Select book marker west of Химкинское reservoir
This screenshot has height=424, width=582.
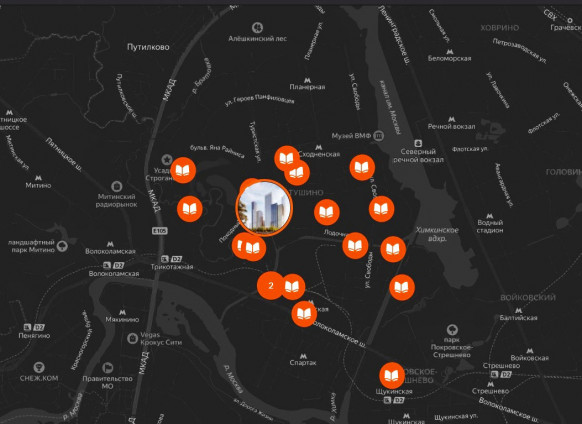(382, 209)
